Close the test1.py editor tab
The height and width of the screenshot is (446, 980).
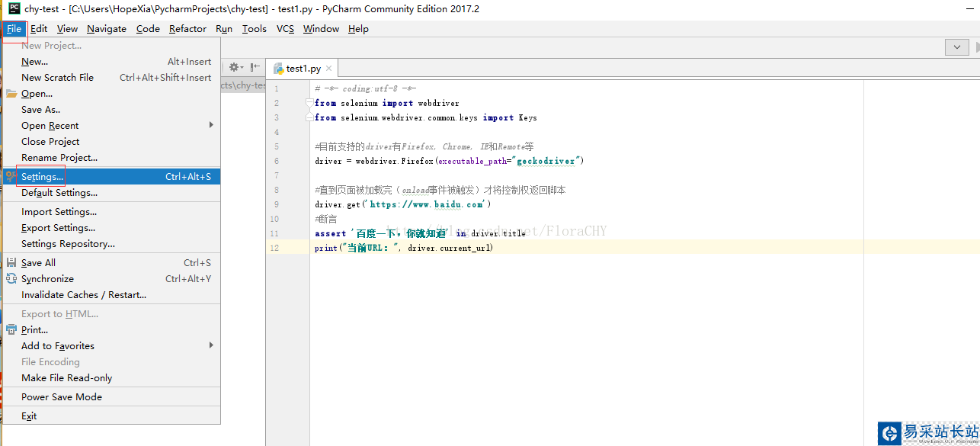tap(328, 69)
